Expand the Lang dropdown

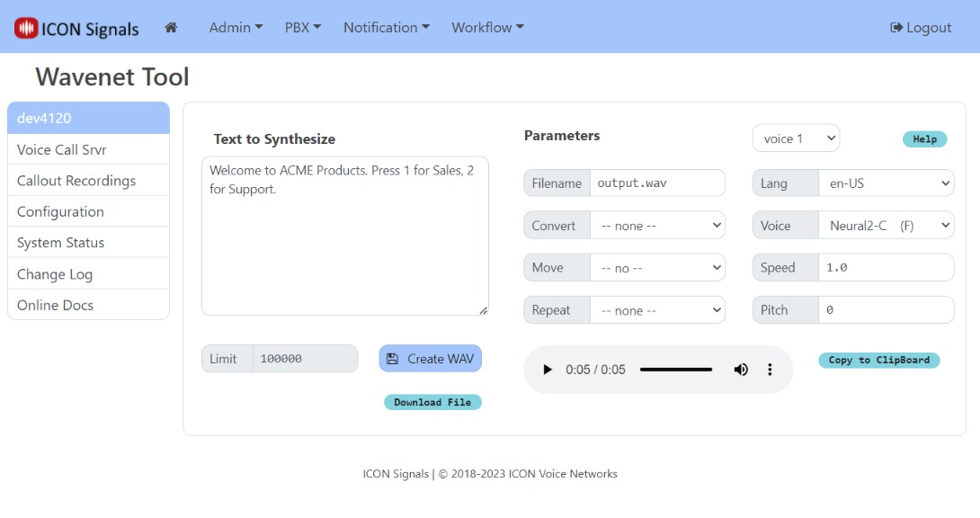pos(886,183)
